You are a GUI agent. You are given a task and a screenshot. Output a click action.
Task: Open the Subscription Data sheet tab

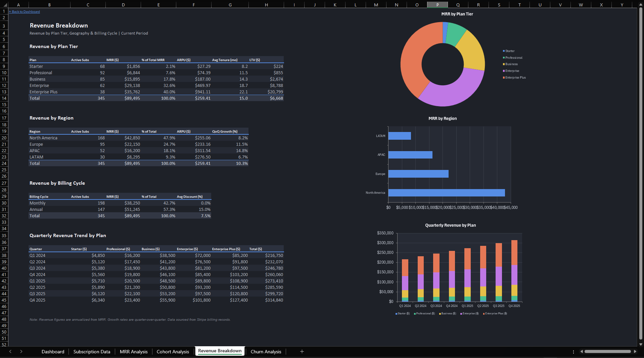tap(92, 352)
